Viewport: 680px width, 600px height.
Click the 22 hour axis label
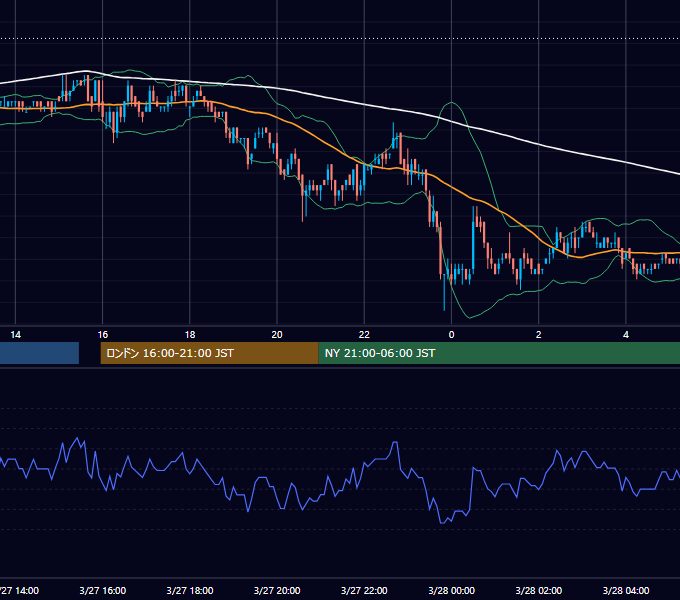[364, 335]
